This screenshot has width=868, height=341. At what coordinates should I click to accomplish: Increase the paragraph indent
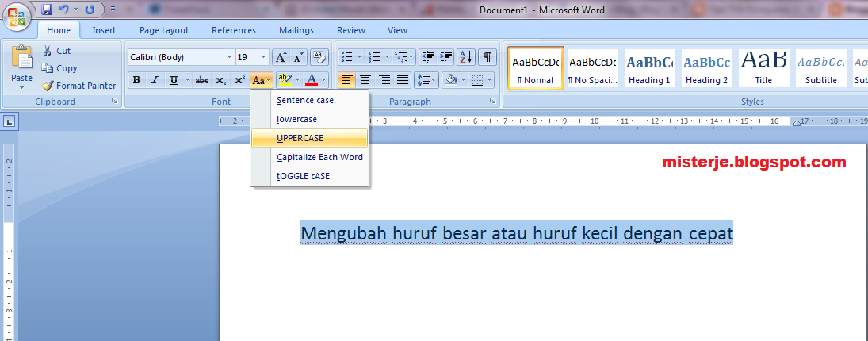pos(445,57)
